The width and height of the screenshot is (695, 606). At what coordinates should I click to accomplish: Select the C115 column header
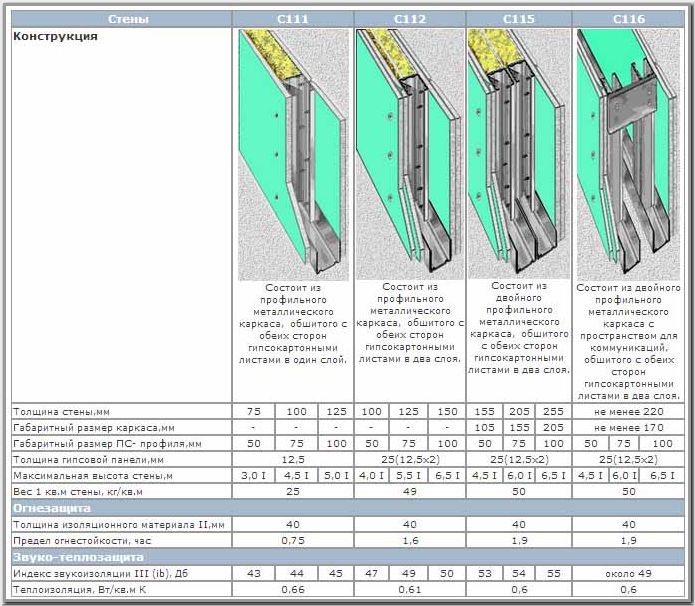(x=519, y=19)
